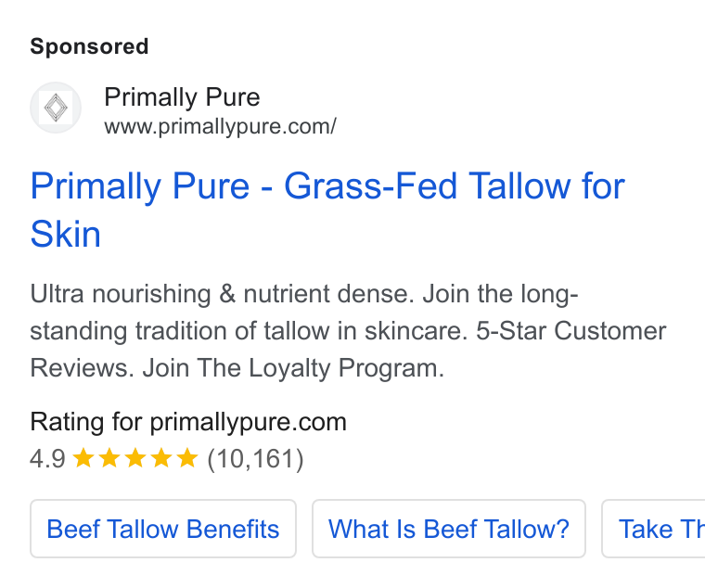The height and width of the screenshot is (588, 705).
Task: Click the word Skin in ad headline
Action: tap(66, 235)
